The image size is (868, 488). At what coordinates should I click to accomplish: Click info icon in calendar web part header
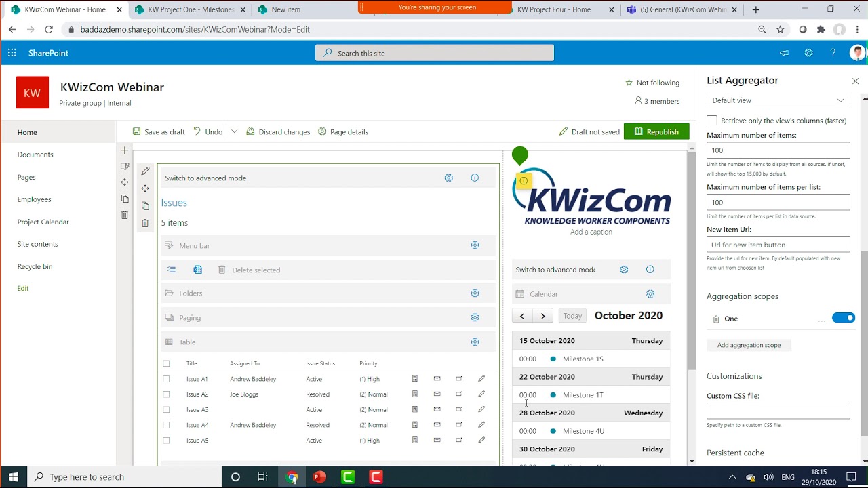tap(650, 269)
